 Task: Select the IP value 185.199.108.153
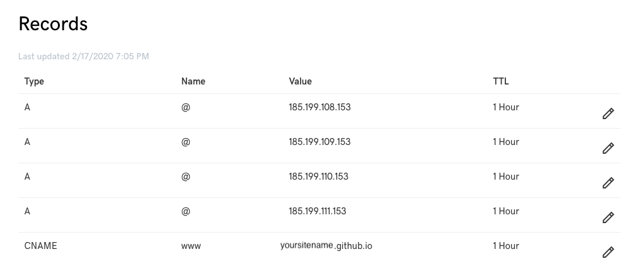coord(319,107)
